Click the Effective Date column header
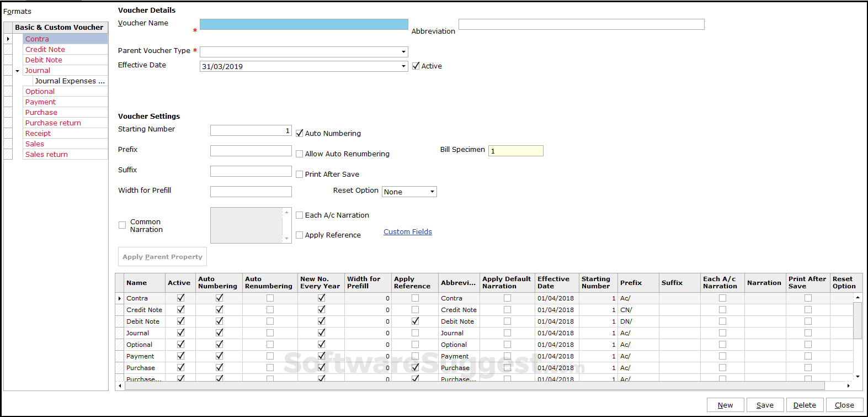868x417 pixels. point(557,282)
